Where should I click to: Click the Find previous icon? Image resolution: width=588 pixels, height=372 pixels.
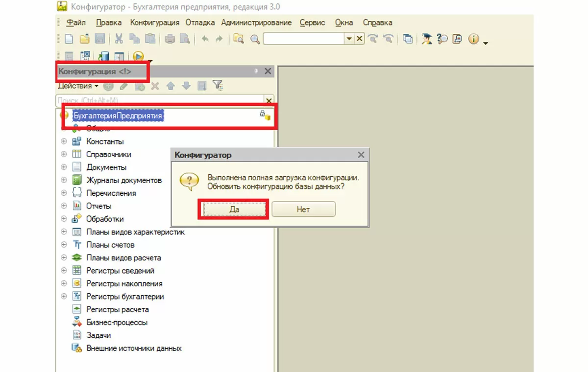tap(389, 39)
